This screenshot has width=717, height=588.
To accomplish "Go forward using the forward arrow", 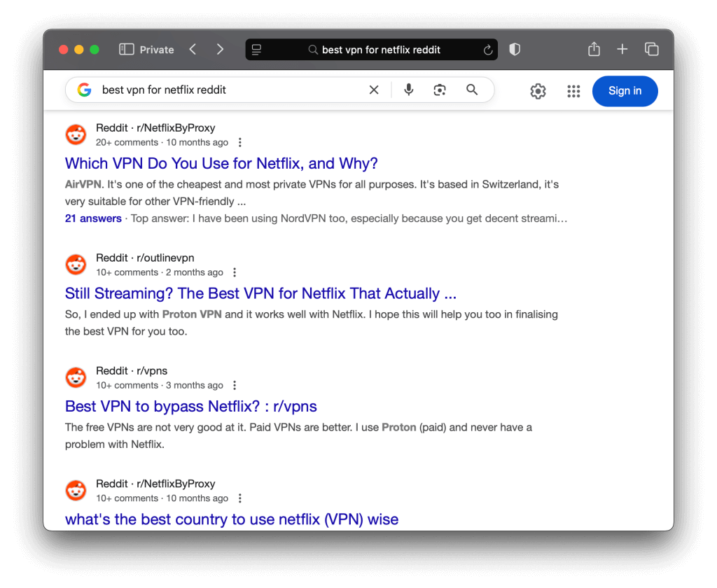I will pyautogui.click(x=220, y=50).
